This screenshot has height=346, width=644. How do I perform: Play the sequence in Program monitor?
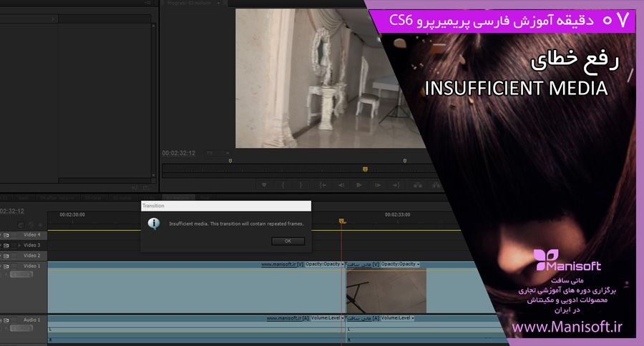[359, 185]
